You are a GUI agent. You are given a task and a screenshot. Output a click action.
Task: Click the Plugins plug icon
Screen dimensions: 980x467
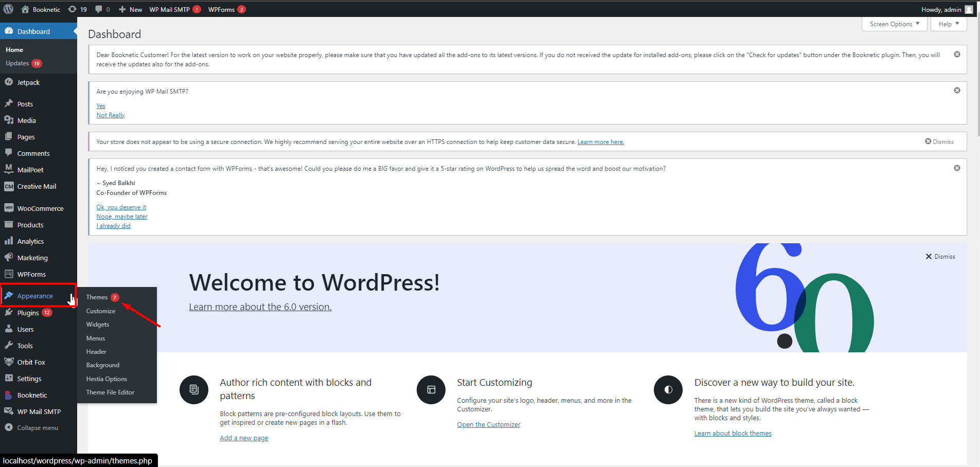pyautogui.click(x=9, y=312)
